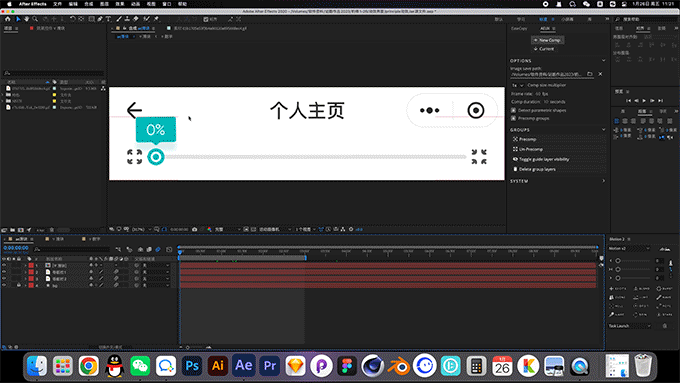Clear the image save path with X
This screenshot has width=680, height=383.
(600, 74)
